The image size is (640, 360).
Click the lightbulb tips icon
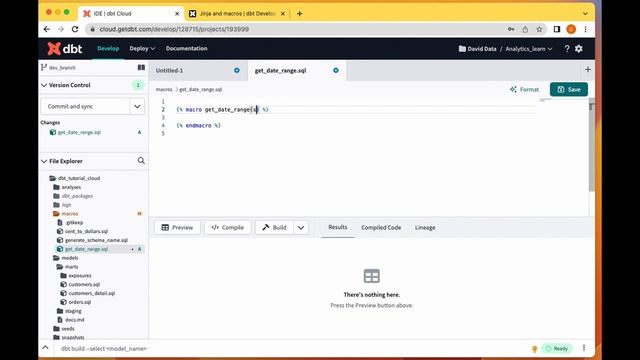coord(534,349)
